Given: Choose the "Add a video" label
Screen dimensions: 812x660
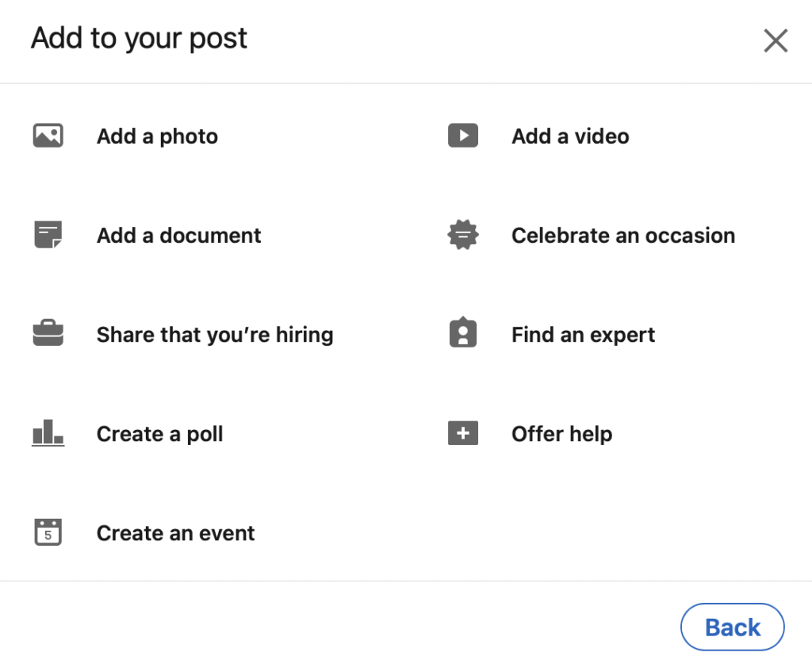Looking at the screenshot, I should click(570, 136).
